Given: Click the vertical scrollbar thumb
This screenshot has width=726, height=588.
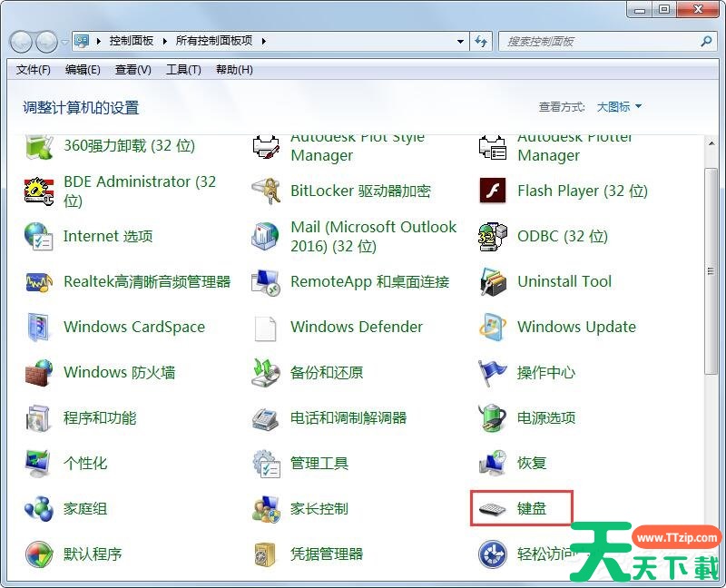Looking at the screenshot, I should (711, 270).
